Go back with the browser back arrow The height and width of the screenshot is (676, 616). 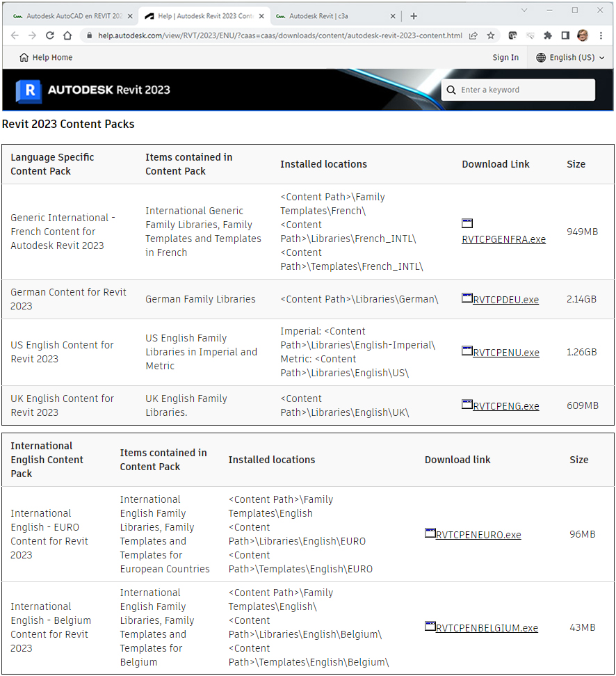pos(15,35)
